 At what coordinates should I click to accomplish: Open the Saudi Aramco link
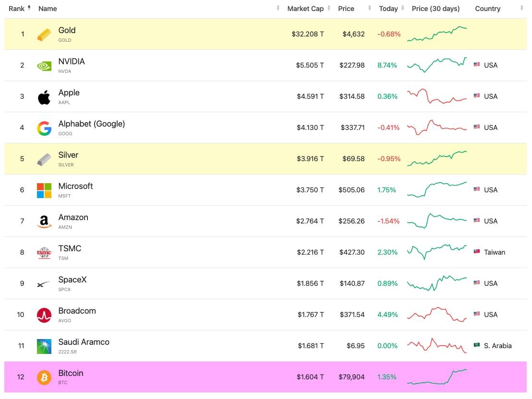84,342
